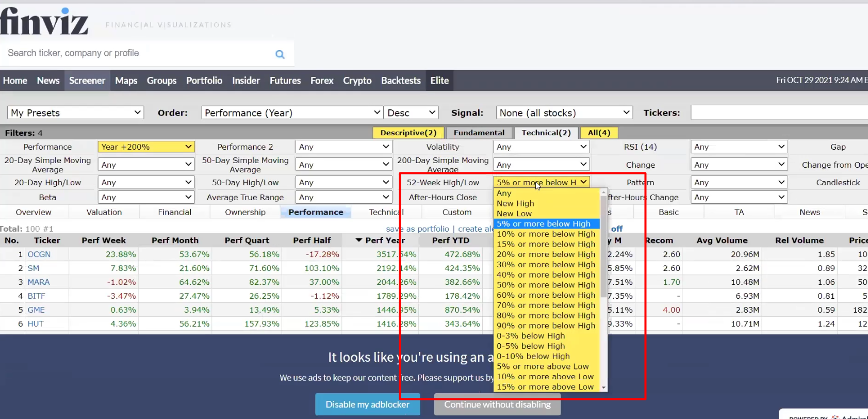This screenshot has width=868, height=419.
Task: Select New High option
Action: [547, 203]
